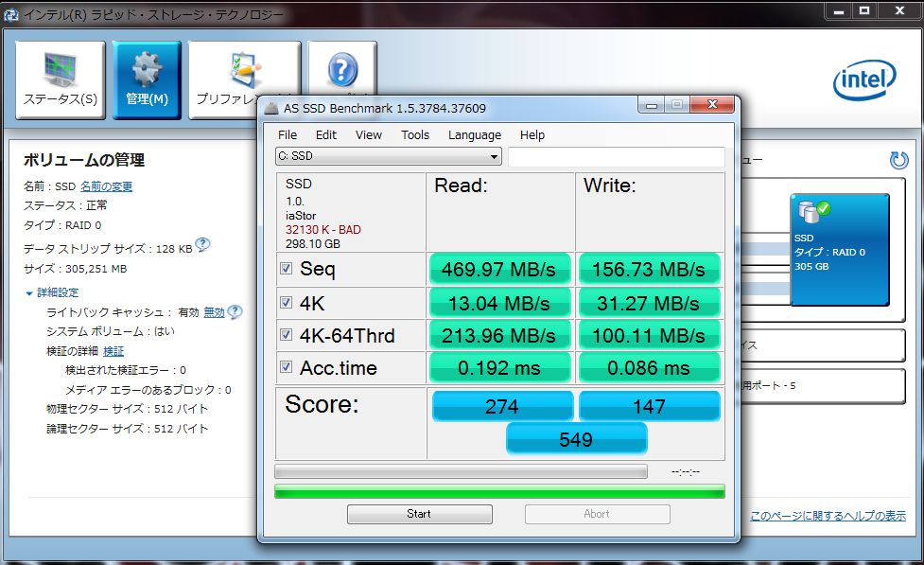Screen dimensions: 924x565
Task: Click the total score 549
Action: [x=576, y=439]
